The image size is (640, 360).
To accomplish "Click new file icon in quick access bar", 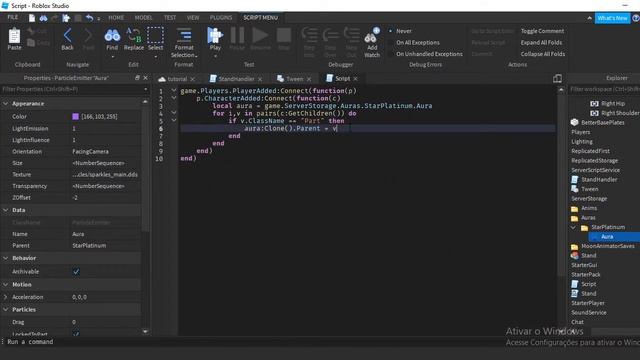I will [x=32, y=18].
